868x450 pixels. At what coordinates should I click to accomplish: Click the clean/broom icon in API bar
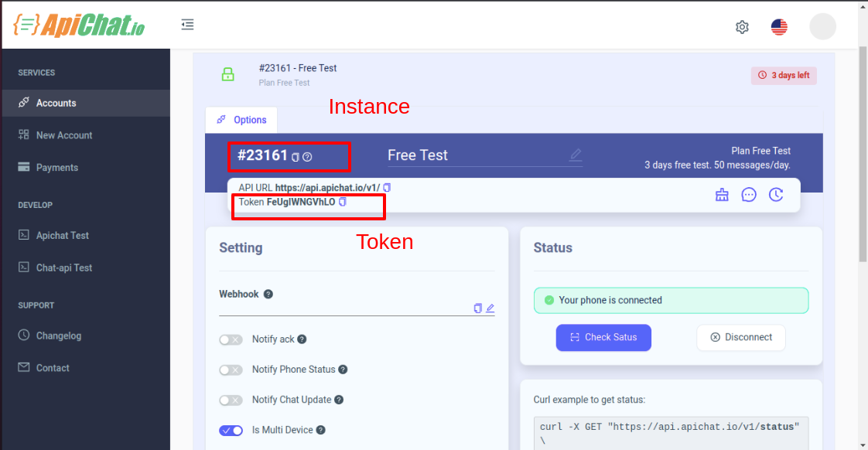[722, 195]
